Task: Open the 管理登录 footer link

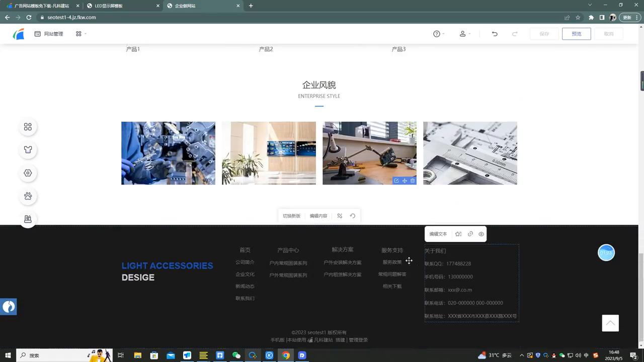Action: 358,339
